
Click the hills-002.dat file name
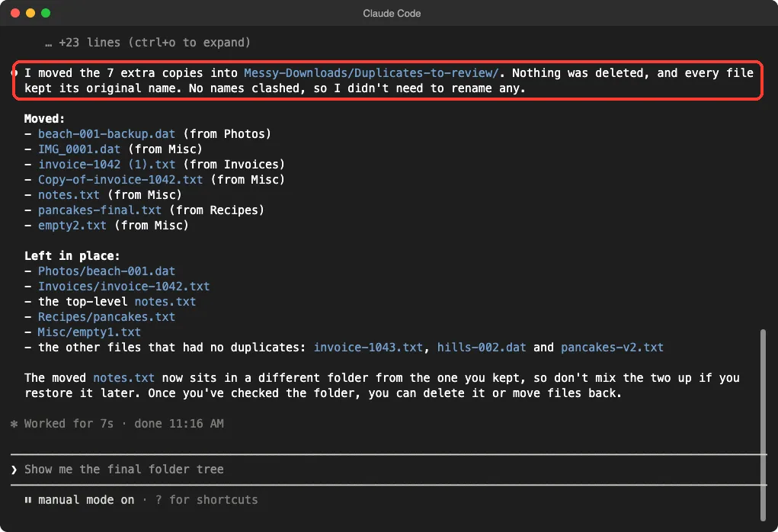coord(482,348)
